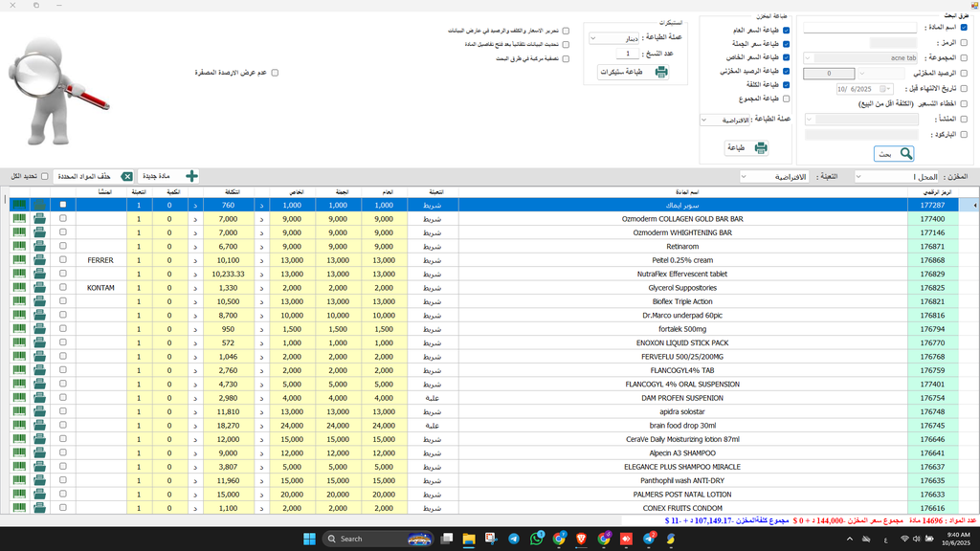Click the green printer icon on طباعة button

pyautogui.click(x=761, y=148)
